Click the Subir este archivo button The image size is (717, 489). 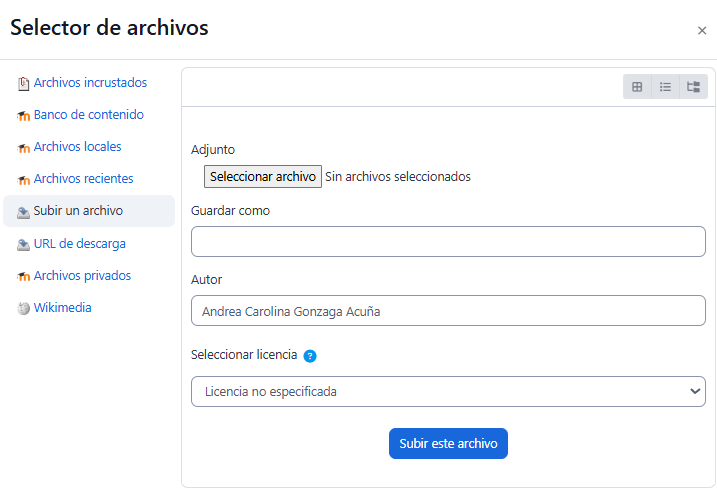pos(448,443)
